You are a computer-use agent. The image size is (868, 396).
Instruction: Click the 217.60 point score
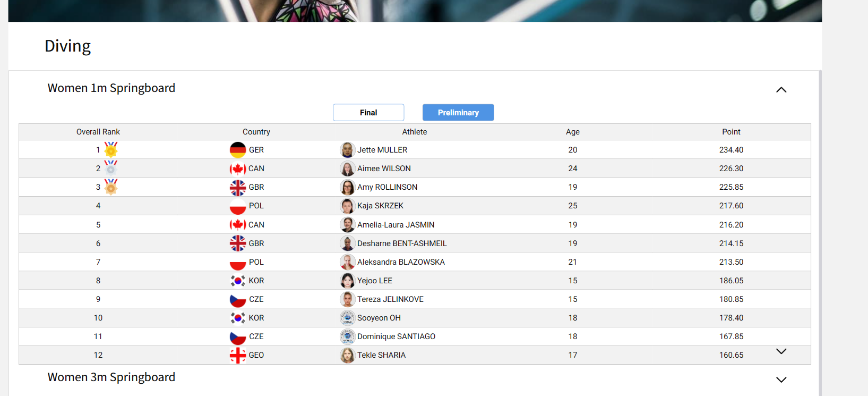pos(731,206)
